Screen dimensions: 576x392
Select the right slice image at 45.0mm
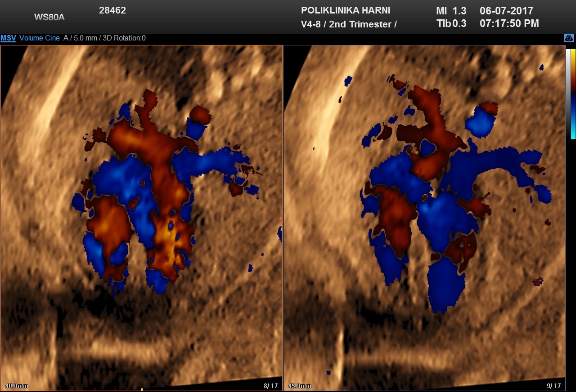[x=424, y=216]
